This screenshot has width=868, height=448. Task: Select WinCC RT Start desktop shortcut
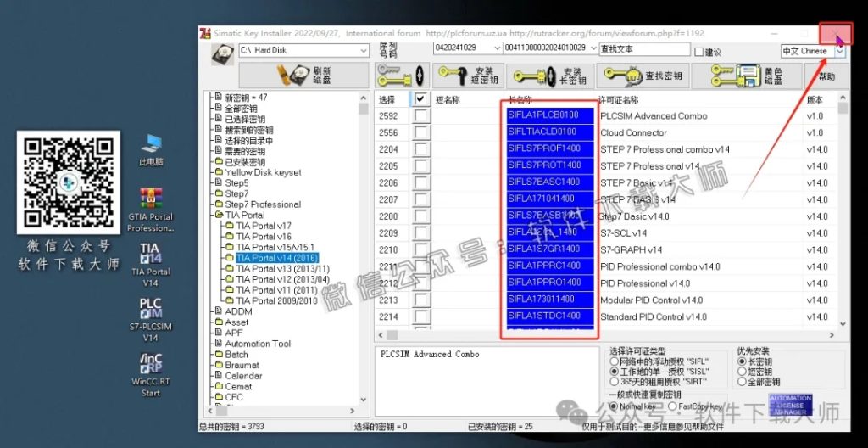click(151, 375)
